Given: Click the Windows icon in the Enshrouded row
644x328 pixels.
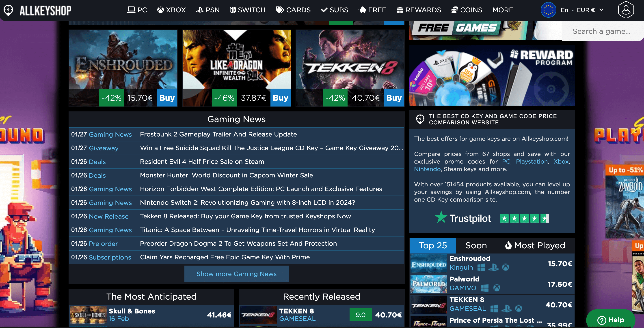Looking at the screenshot, I should (x=481, y=268).
